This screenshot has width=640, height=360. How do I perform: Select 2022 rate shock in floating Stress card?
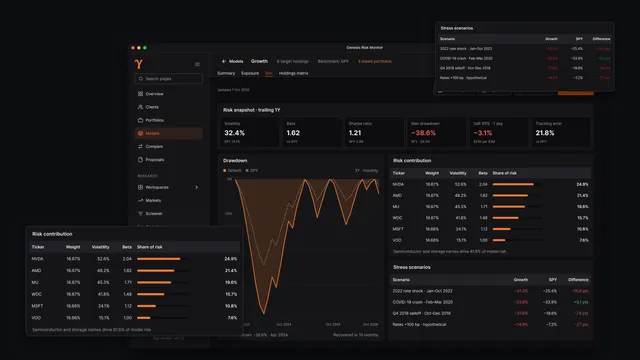[525, 49]
